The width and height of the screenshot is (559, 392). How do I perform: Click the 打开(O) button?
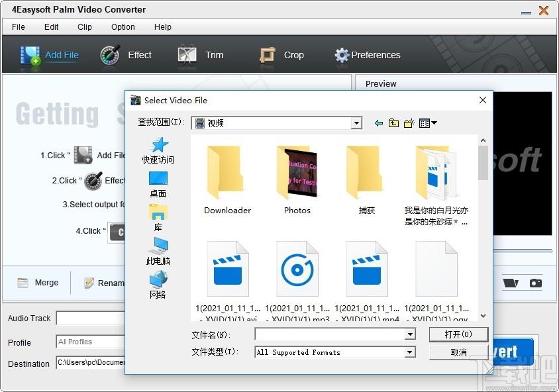click(x=458, y=334)
